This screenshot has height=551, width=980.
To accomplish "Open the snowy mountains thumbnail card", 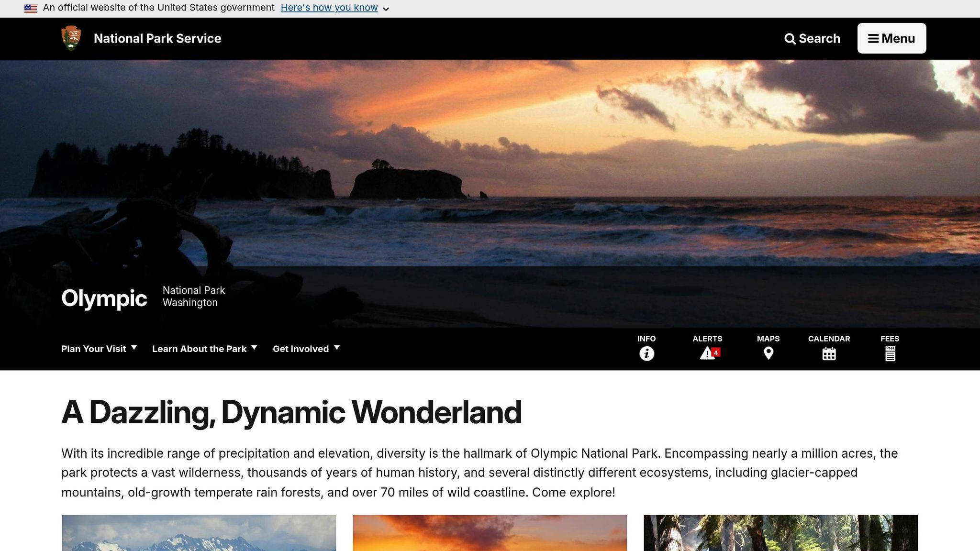I will 199,533.
